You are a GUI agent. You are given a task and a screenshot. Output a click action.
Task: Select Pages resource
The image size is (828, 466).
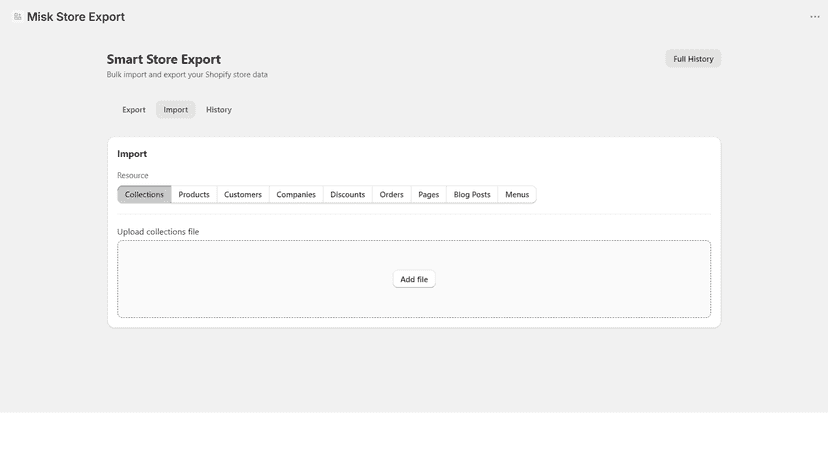428,194
